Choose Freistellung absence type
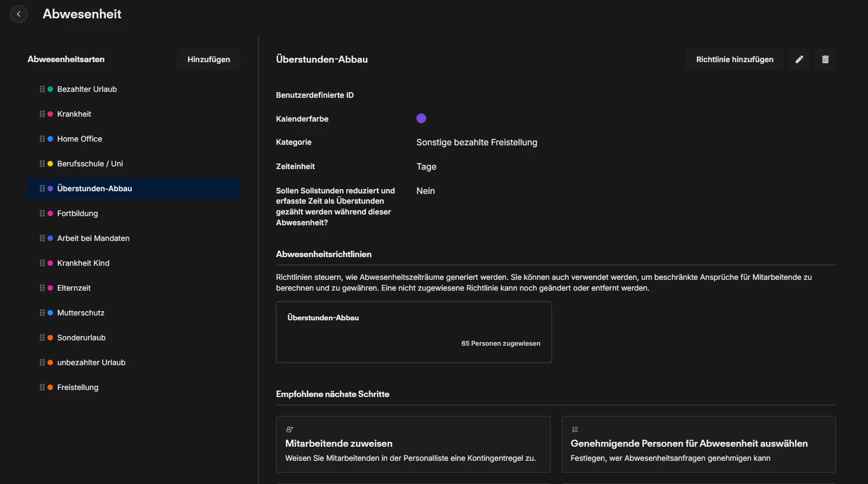Image resolution: width=868 pixels, height=484 pixels. [134, 387]
